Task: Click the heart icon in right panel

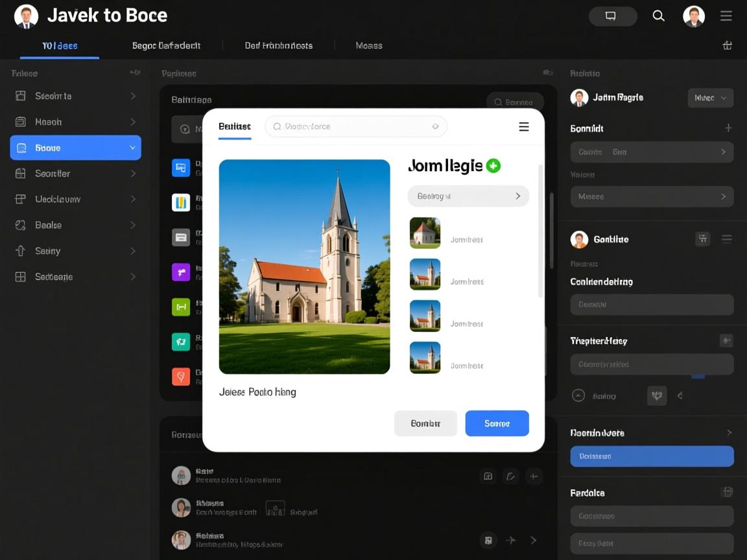Action: 656,395
